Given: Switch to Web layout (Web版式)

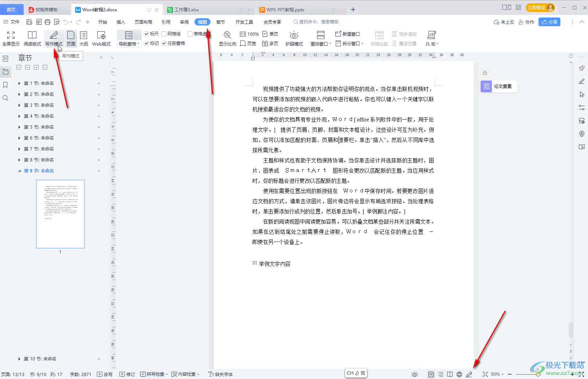Looking at the screenshot, I should pyautogui.click(x=101, y=39).
